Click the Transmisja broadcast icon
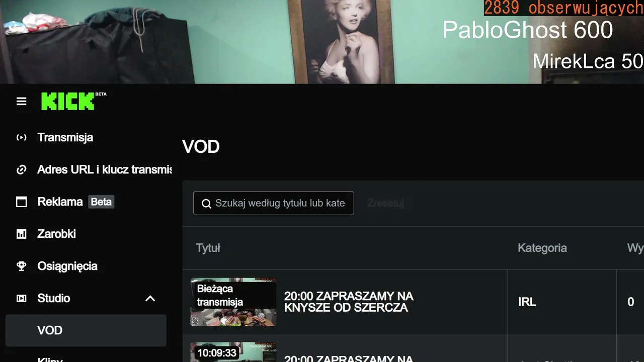 21,137
